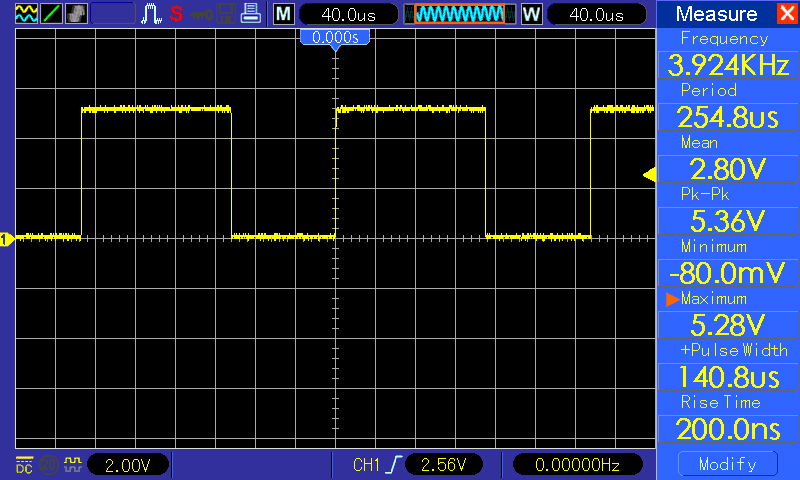Click the empty blue toolbar field

tap(113, 14)
